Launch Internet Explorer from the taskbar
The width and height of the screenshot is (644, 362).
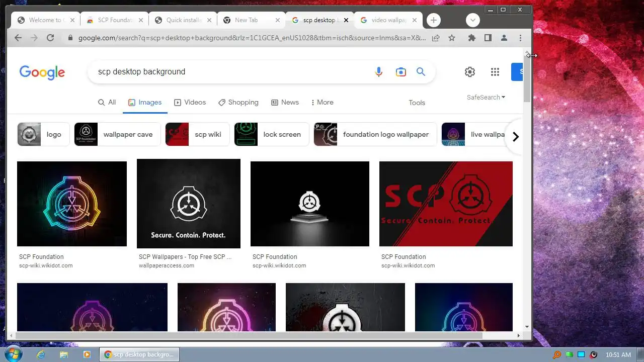tap(41, 354)
